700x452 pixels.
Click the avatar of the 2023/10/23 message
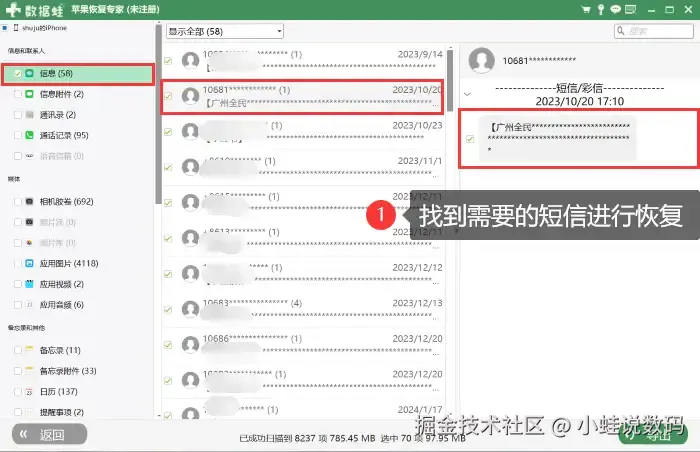click(191, 131)
